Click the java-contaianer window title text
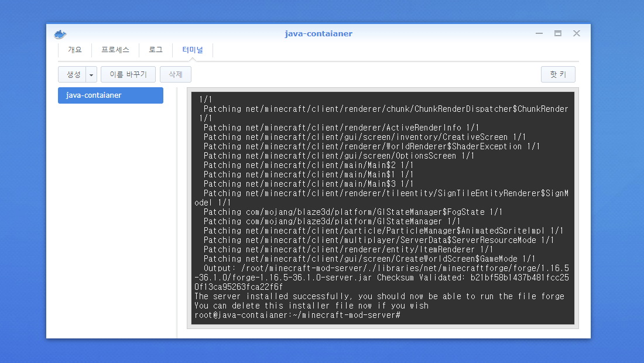 click(318, 34)
